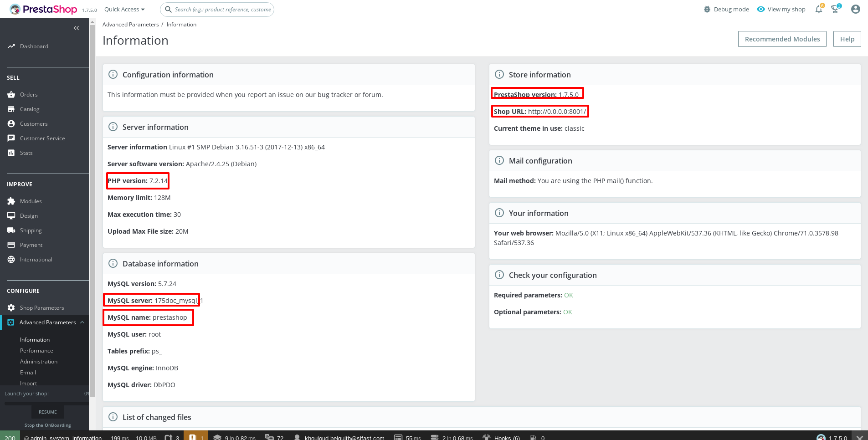Click the MySQL name prestashop text

(147, 317)
